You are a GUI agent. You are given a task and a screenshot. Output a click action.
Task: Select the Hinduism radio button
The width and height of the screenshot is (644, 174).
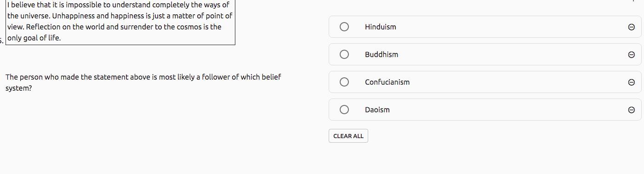344,27
